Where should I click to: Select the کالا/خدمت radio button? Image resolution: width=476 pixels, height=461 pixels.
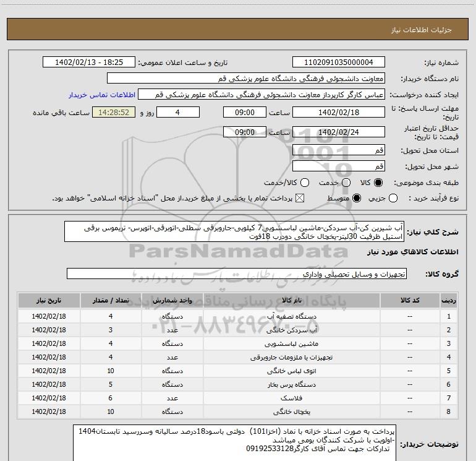305,183
